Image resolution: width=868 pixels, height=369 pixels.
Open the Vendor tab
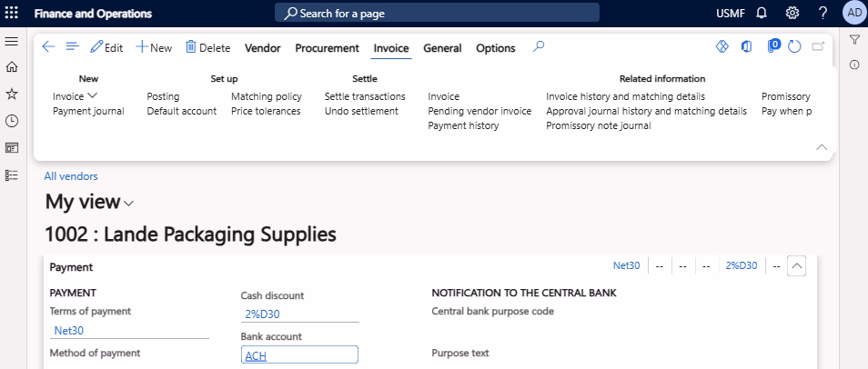pyautogui.click(x=263, y=48)
